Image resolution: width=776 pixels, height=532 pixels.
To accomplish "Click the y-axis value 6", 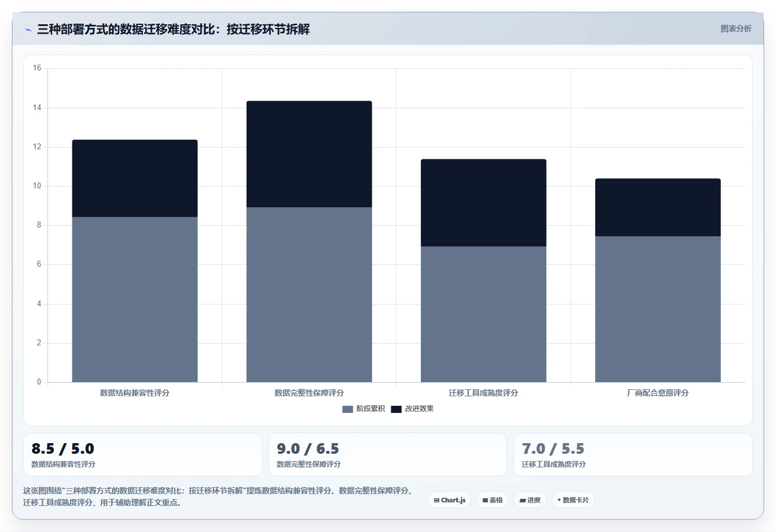I will click(x=39, y=264).
